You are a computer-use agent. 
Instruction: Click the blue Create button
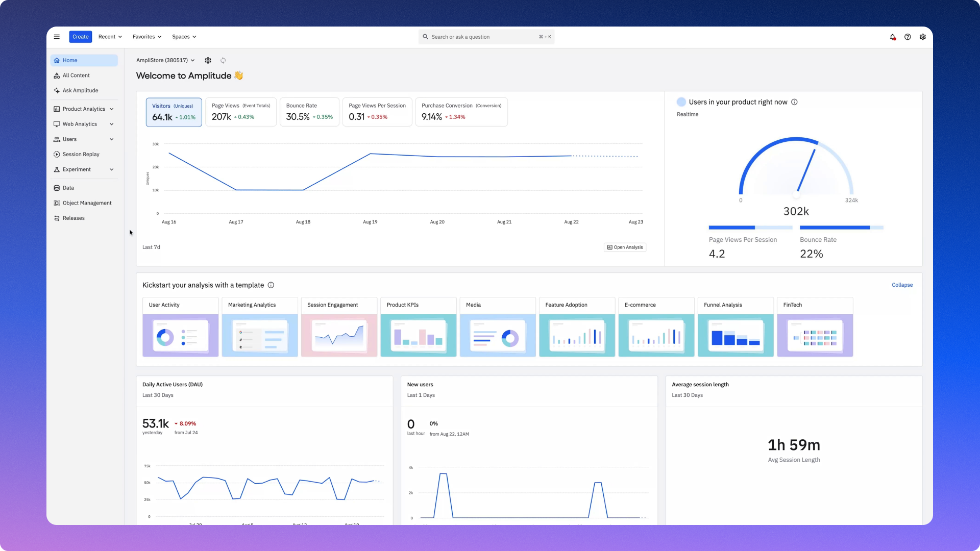[81, 37]
